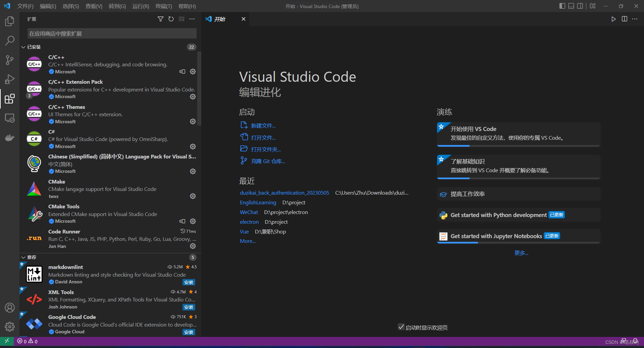This screenshot has height=348, width=644.
Task: Click More... under recent list
Action: tap(248, 241)
